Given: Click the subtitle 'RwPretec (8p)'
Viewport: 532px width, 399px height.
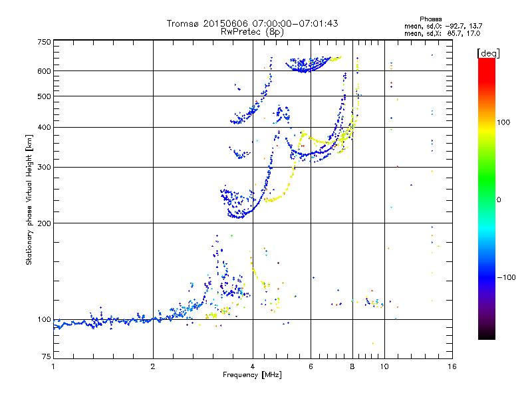Looking at the screenshot, I should (252, 32).
